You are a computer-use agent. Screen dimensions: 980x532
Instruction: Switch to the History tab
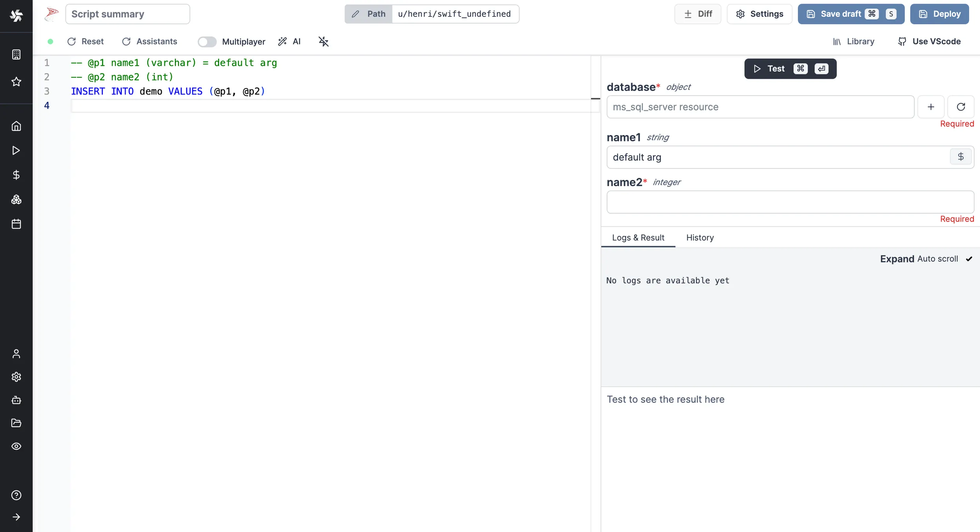point(700,238)
